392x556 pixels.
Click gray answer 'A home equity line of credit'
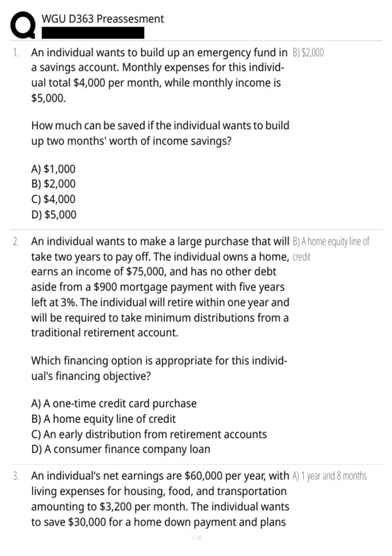[x=331, y=249]
